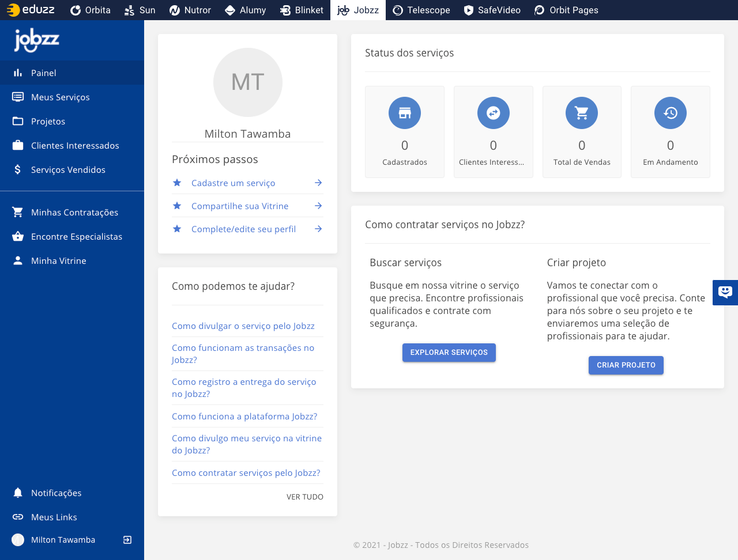Open Como registro a entrega do serviço
The image size is (738, 560).
pyautogui.click(x=244, y=388)
